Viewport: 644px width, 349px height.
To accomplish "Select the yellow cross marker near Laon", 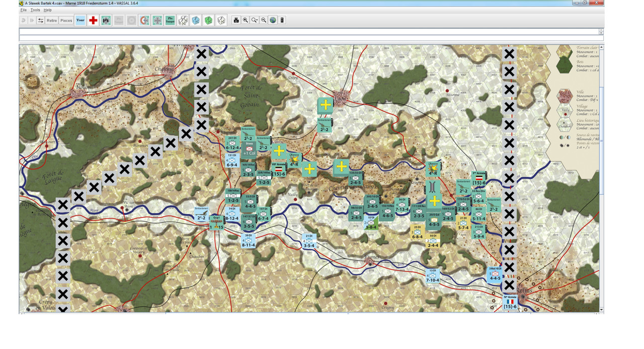I will [326, 105].
